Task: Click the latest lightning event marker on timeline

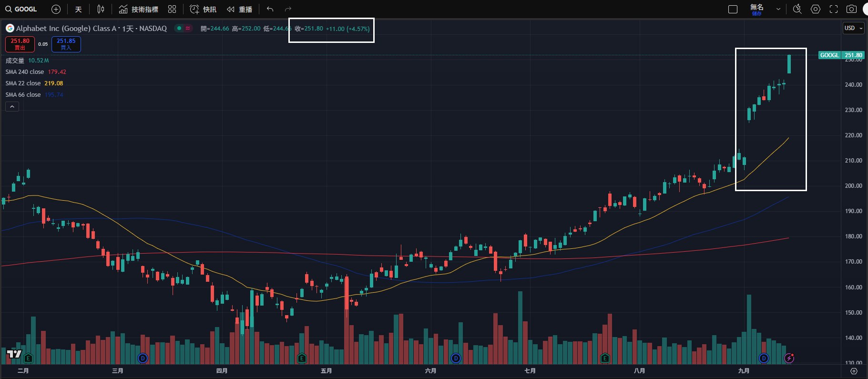Action: pos(789,358)
